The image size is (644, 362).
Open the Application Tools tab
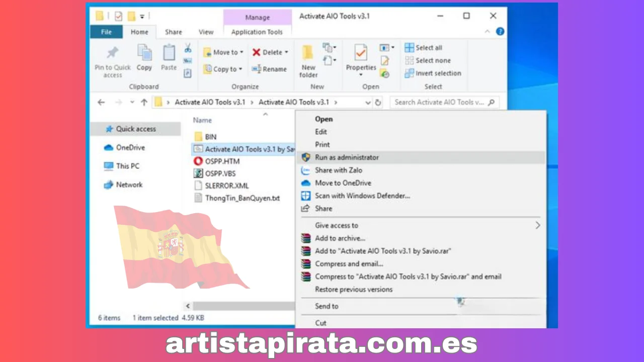pyautogui.click(x=257, y=32)
